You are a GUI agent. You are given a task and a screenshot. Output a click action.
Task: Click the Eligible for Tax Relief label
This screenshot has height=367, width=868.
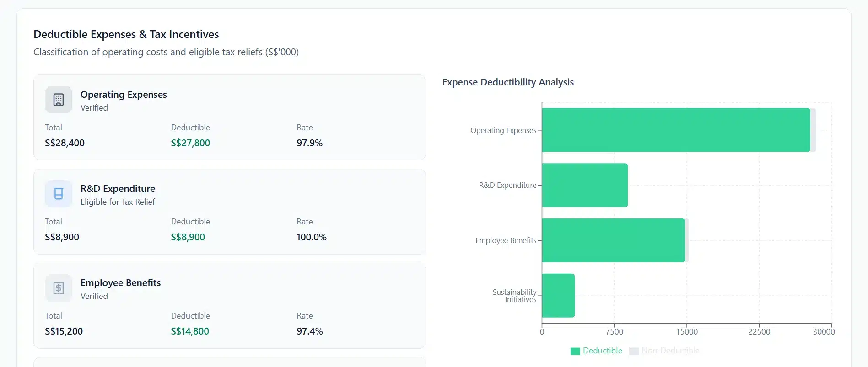(118, 202)
